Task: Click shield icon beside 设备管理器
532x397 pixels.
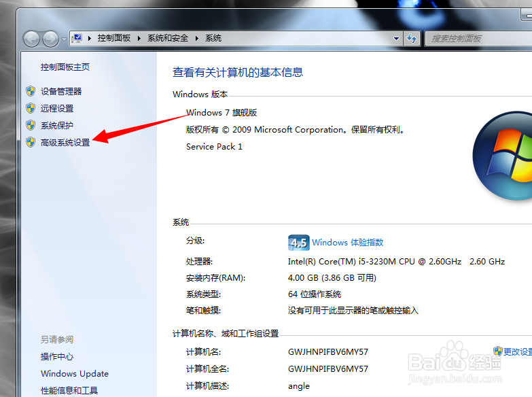Action: coord(31,91)
